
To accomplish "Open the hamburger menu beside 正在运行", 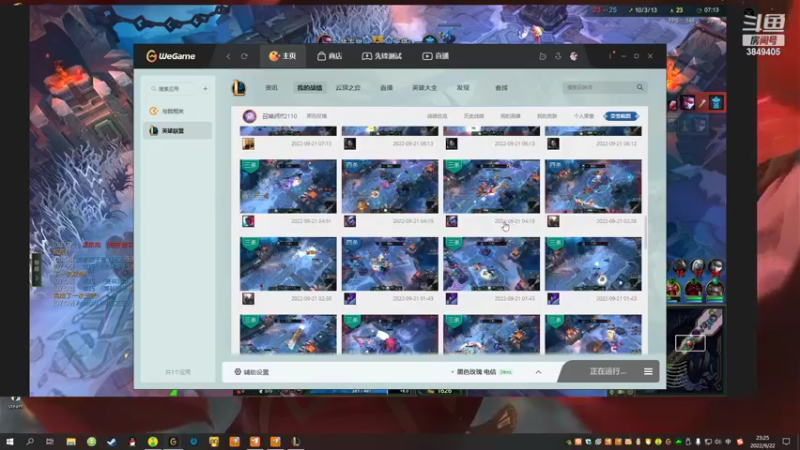I will [x=648, y=371].
